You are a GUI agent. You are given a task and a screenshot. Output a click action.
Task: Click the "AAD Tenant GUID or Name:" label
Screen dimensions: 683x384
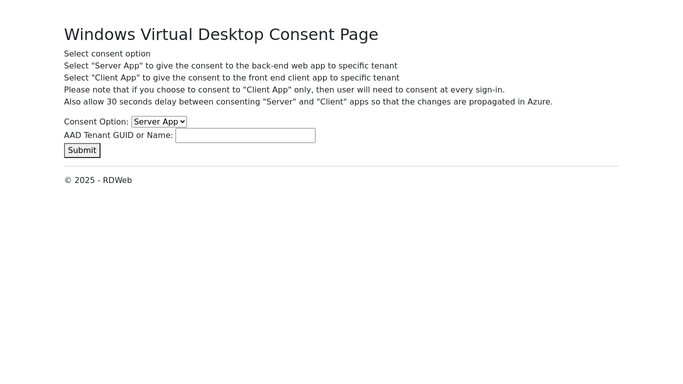[x=118, y=135]
